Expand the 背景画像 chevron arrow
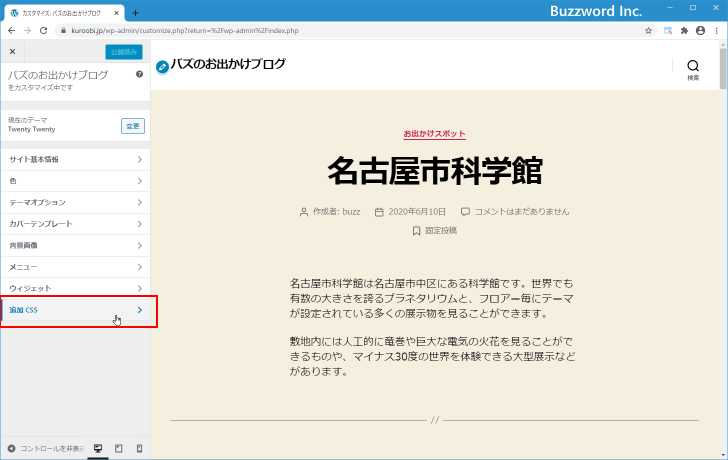 [x=140, y=246]
